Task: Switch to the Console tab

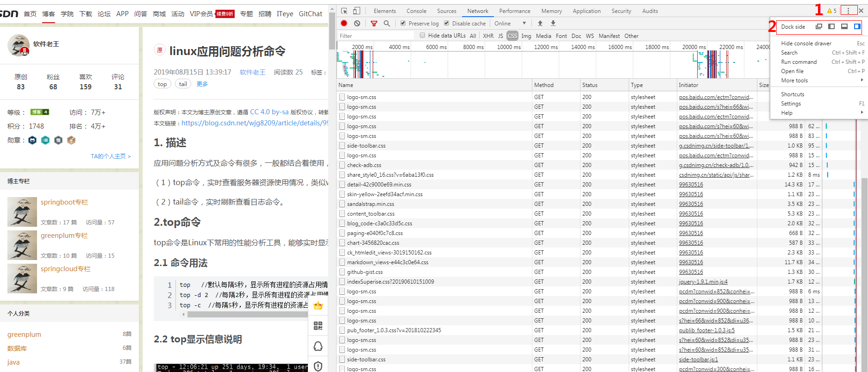Action: point(417,11)
